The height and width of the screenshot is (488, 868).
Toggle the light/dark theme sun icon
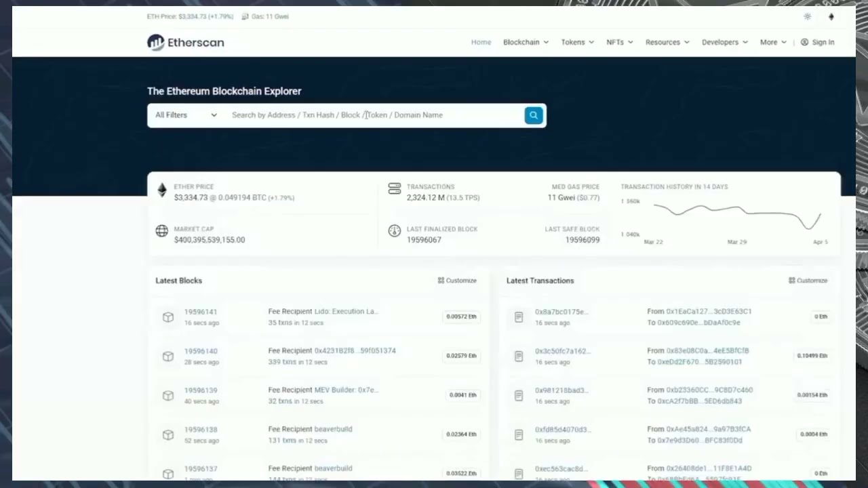pyautogui.click(x=807, y=16)
